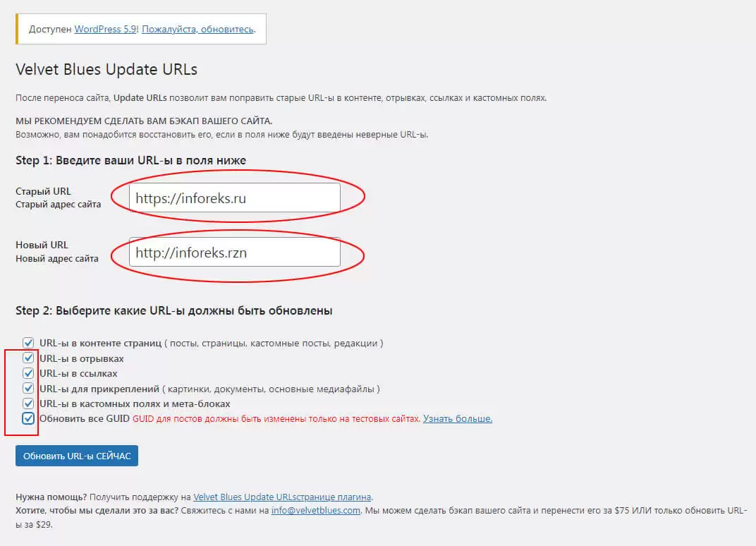Click the 'Новый URL' field label
Screen dimensions: 756x546
click(42, 245)
